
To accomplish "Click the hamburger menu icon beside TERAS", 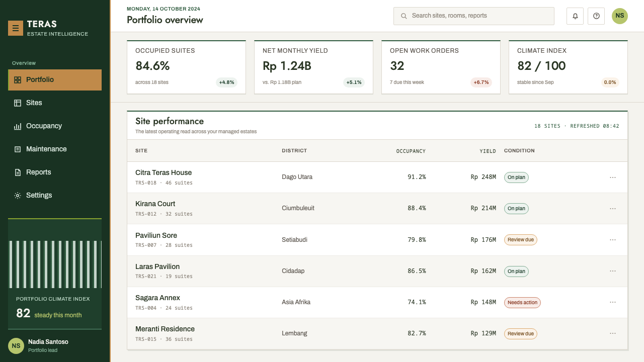I will pos(16,28).
